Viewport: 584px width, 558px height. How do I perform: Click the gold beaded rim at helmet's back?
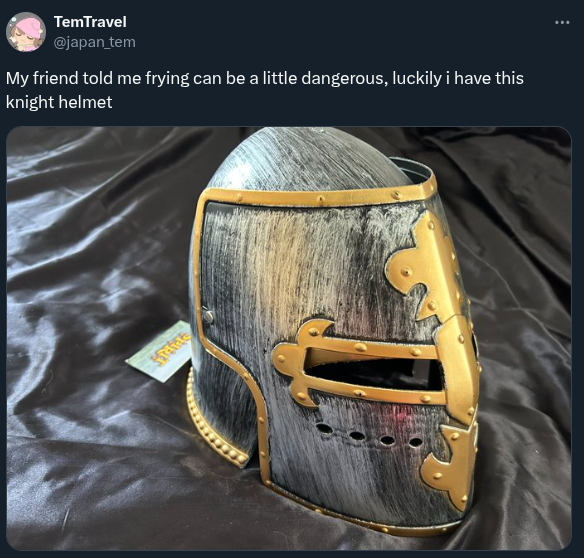[x=213, y=419]
